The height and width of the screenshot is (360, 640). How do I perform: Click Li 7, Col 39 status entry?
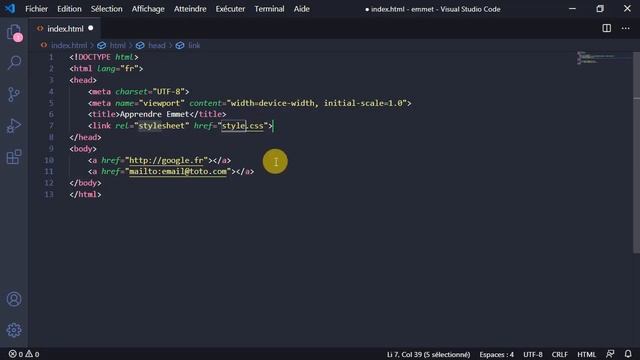[x=428, y=354]
